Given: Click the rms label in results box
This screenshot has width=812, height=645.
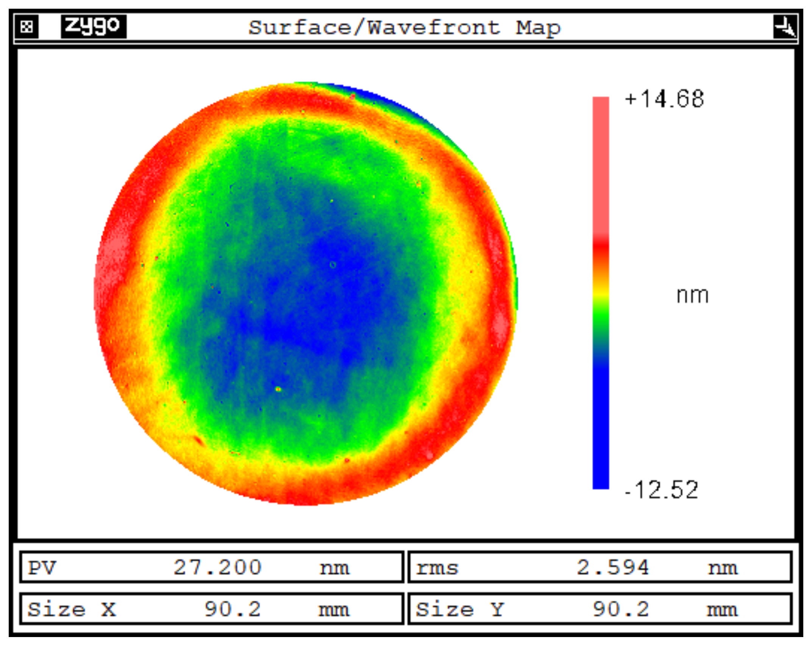Looking at the screenshot, I should [x=437, y=568].
